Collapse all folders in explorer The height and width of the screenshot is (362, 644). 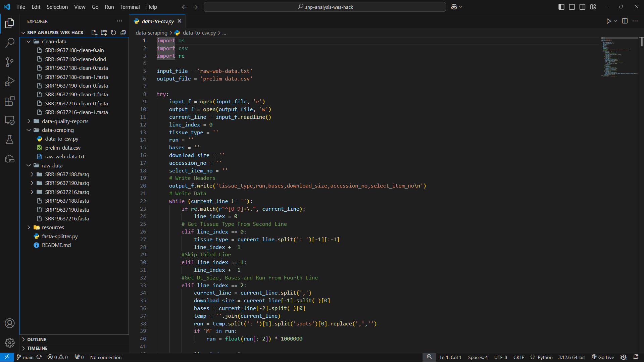click(x=123, y=33)
